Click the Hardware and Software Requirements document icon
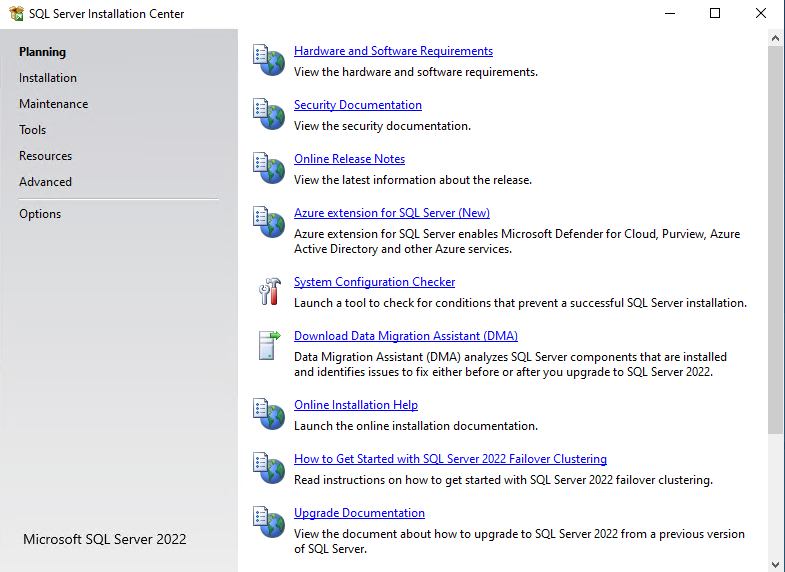The image size is (785, 572). pyautogui.click(x=269, y=60)
